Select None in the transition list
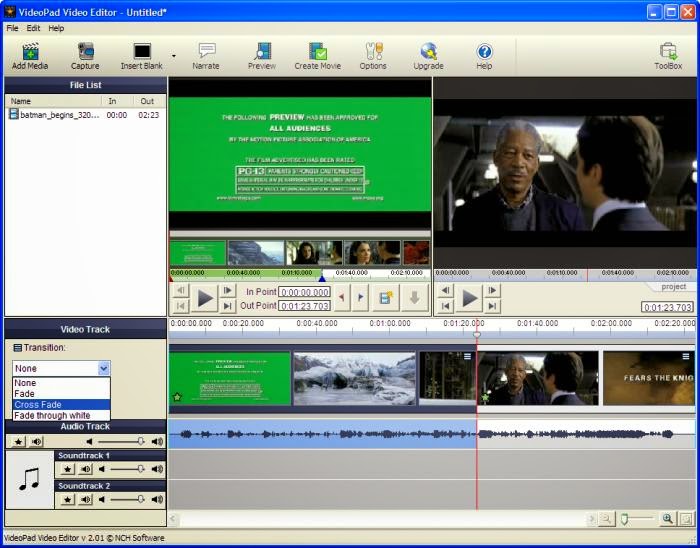 pyautogui.click(x=61, y=383)
